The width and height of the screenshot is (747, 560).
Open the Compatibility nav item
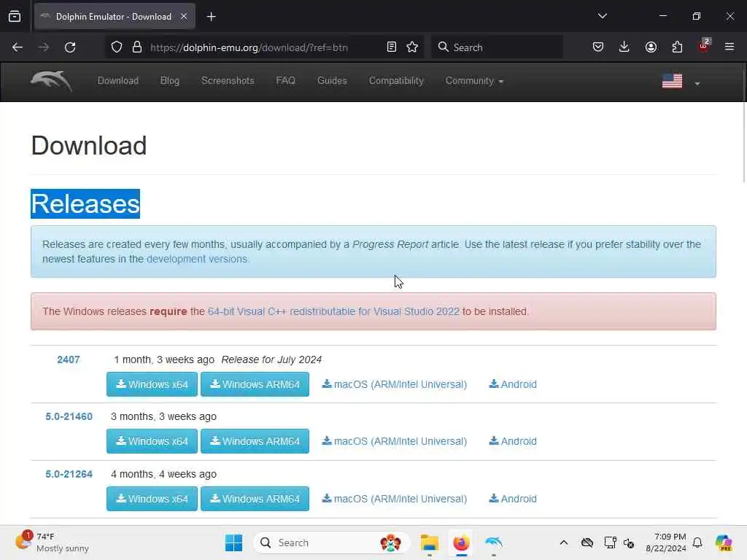tap(396, 81)
